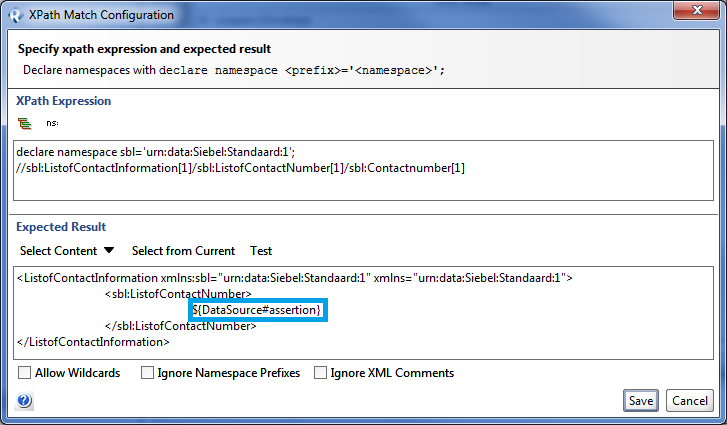Click the ${DataSource#assertion} placeholder text
The width and height of the screenshot is (727, 425).
pos(258,311)
